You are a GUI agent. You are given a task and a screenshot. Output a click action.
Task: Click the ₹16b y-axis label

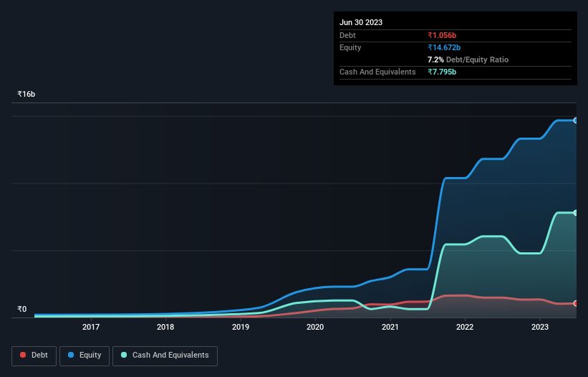pyautogui.click(x=26, y=94)
